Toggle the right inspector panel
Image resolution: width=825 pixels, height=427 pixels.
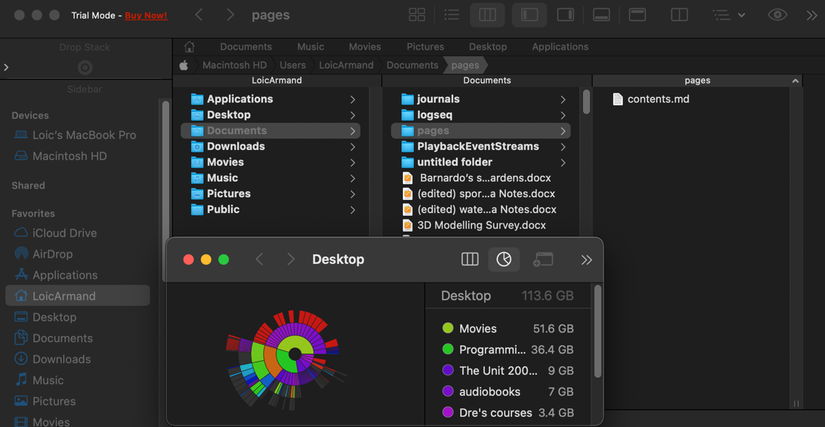point(566,15)
